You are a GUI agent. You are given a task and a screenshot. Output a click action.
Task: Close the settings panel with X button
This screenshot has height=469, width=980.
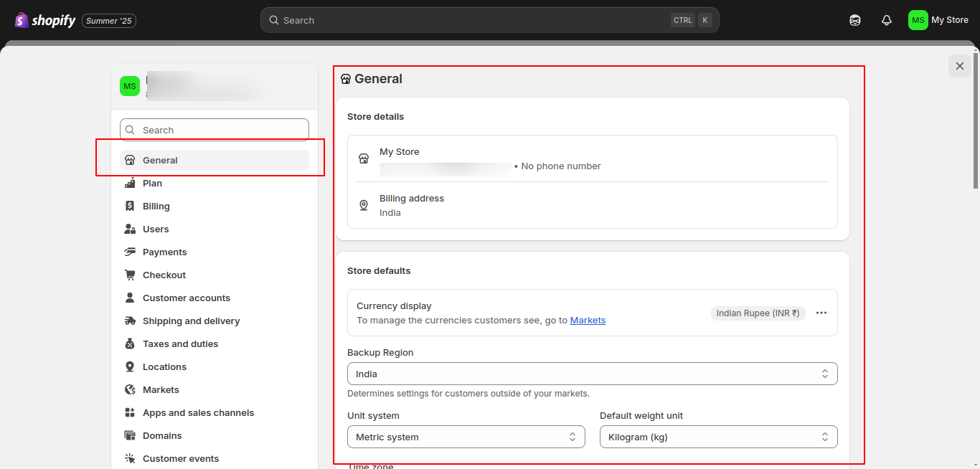pyautogui.click(x=959, y=66)
